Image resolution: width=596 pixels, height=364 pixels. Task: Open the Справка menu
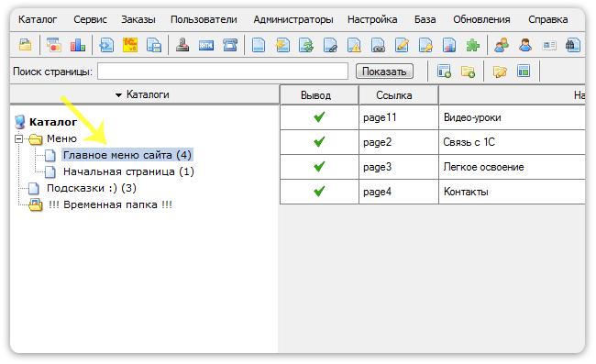(548, 19)
